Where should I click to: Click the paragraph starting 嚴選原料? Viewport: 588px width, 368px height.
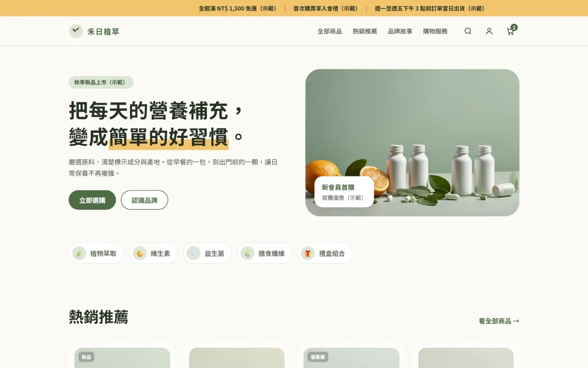pos(173,167)
